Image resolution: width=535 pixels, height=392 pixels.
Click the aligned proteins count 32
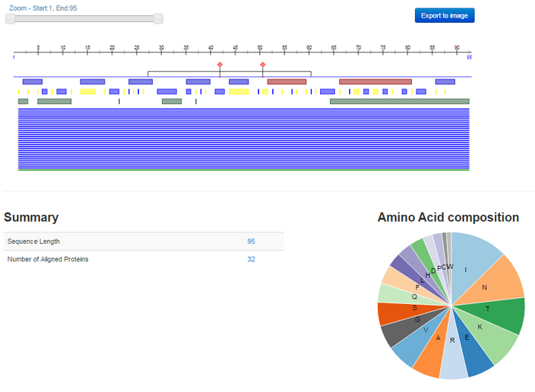251,259
